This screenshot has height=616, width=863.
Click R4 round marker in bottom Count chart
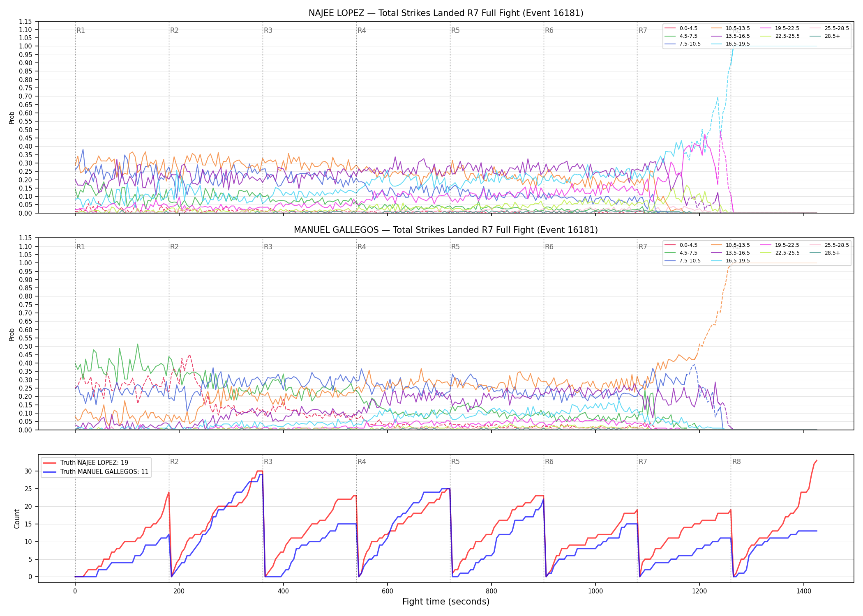[x=362, y=462]
